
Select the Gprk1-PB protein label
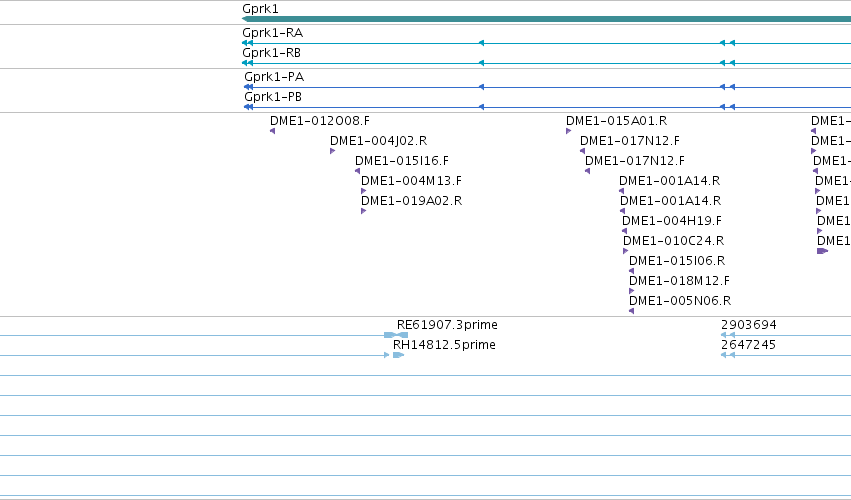(273, 97)
